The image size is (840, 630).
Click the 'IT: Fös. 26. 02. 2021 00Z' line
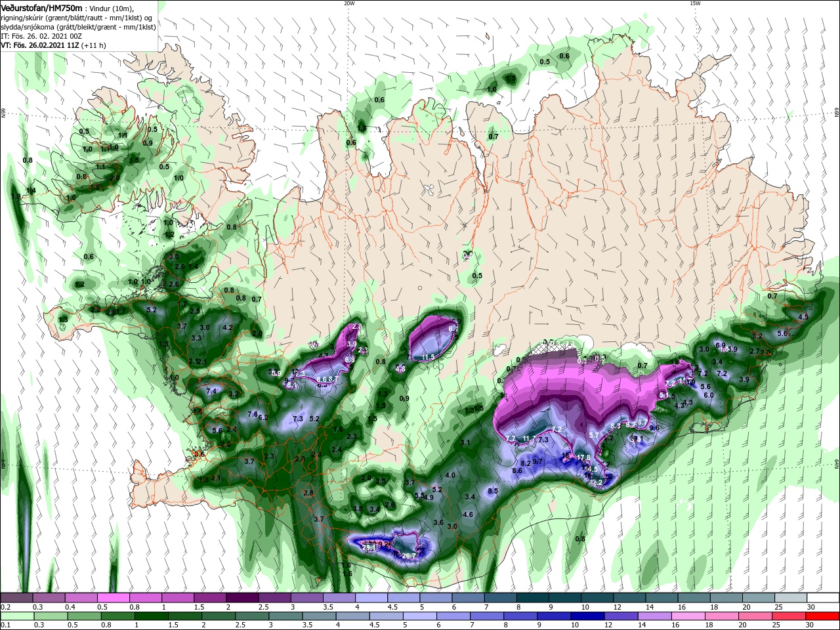(41, 36)
